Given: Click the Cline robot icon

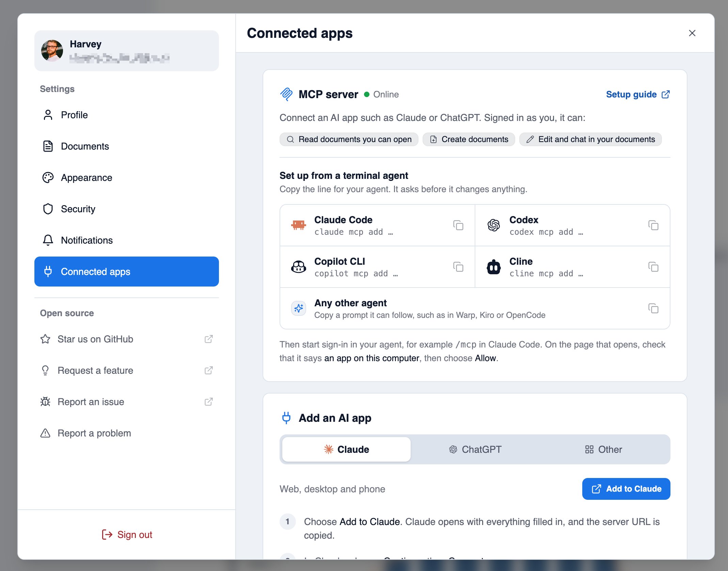Looking at the screenshot, I should (x=493, y=267).
